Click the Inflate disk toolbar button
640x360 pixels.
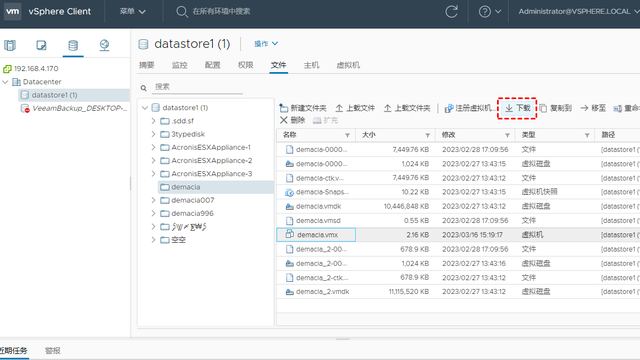(x=325, y=120)
